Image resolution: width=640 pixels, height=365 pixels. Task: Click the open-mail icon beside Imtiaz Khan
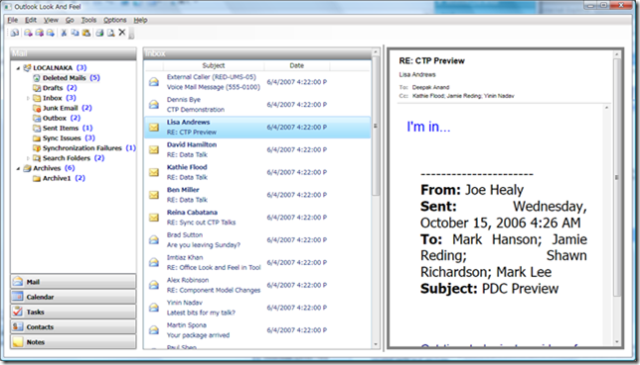click(154, 262)
